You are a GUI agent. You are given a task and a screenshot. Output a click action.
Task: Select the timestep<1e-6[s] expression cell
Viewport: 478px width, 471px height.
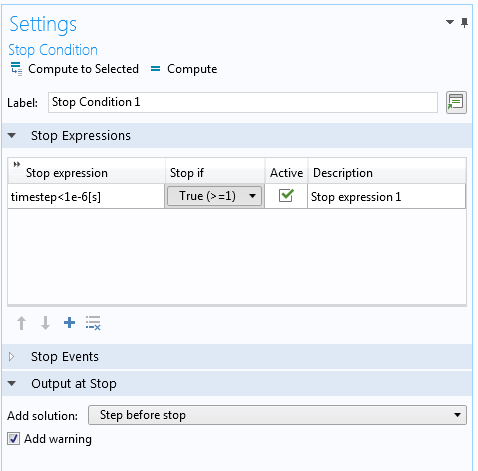pyautogui.click(x=86, y=197)
